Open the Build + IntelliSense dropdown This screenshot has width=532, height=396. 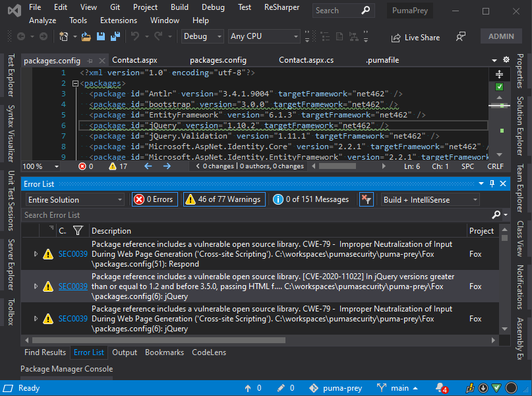tap(430, 200)
